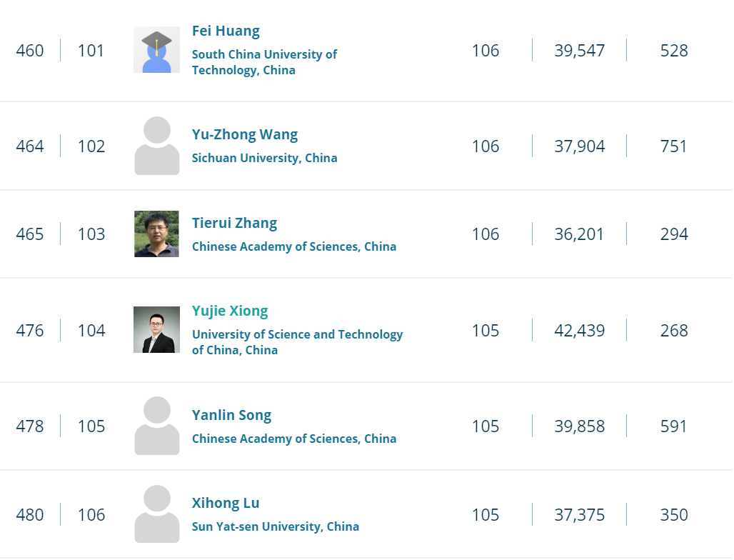Click Sichuan University, China affiliation
This screenshot has height=560, width=734.
pos(264,158)
